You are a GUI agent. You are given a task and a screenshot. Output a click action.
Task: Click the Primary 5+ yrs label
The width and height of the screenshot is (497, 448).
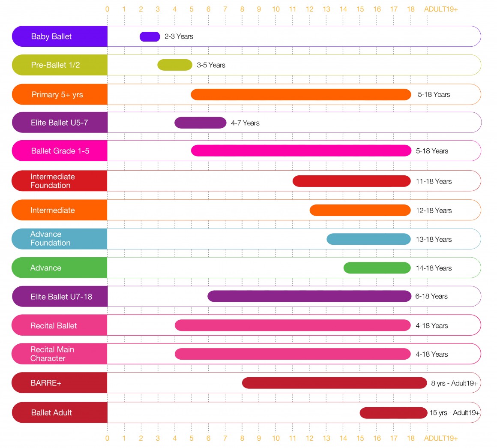pyautogui.click(x=57, y=95)
